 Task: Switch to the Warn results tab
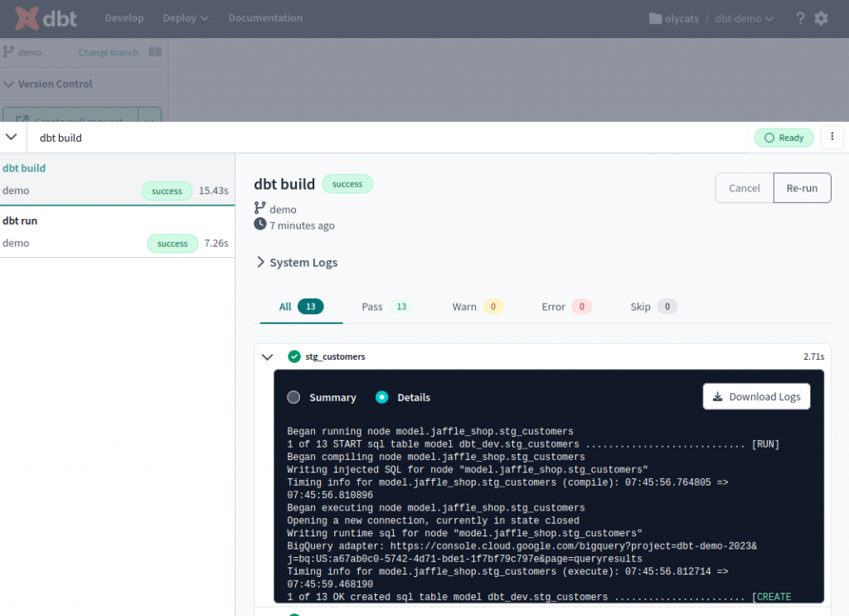coord(478,307)
